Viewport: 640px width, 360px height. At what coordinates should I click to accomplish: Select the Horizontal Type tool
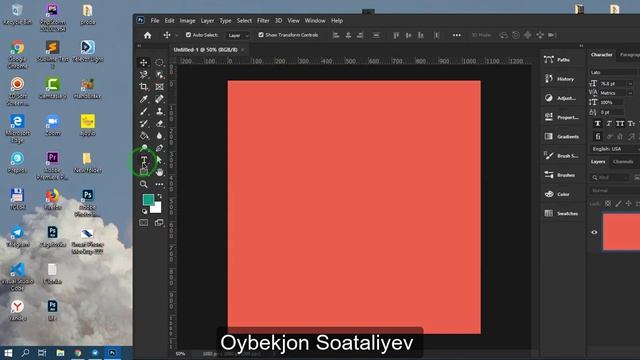(x=144, y=160)
